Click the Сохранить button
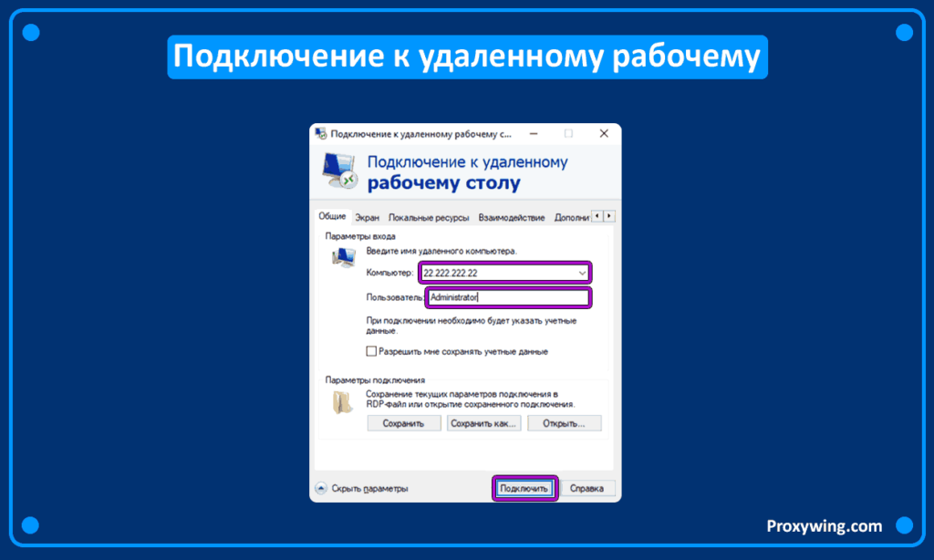Image resolution: width=934 pixels, height=560 pixels. click(403, 423)
